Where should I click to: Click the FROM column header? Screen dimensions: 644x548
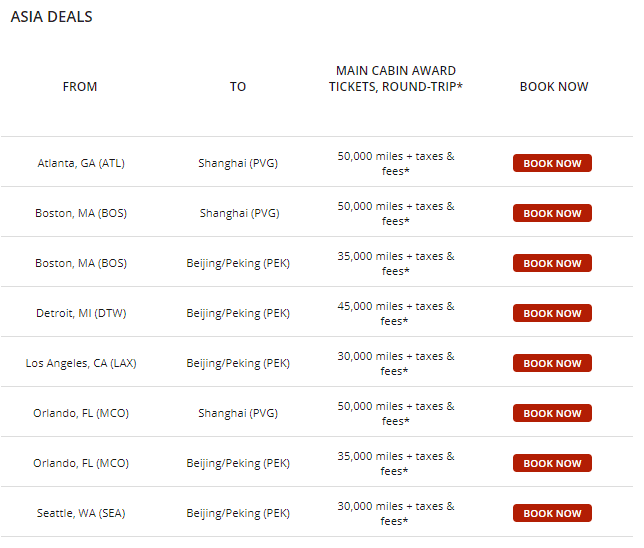pyautogui.click(x=80, y=87)
